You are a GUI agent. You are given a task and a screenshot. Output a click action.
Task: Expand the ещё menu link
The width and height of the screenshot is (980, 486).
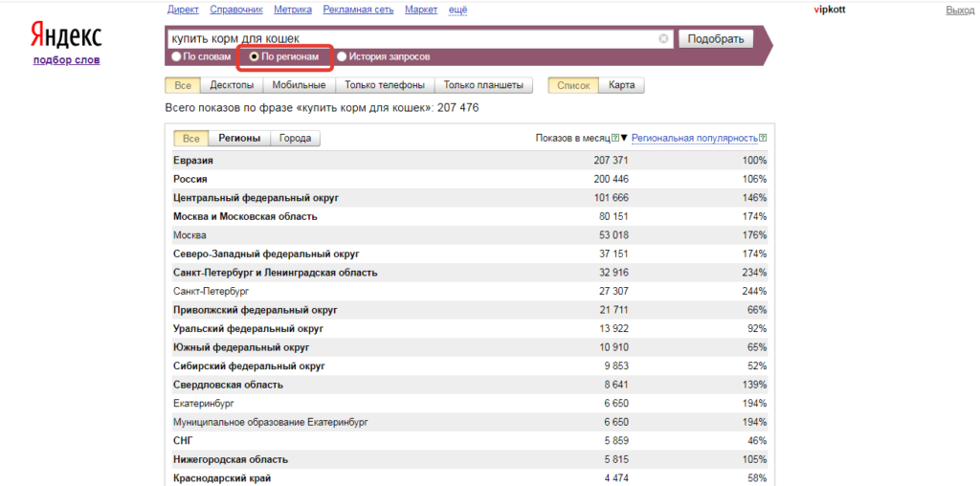(x=458, y=10)
